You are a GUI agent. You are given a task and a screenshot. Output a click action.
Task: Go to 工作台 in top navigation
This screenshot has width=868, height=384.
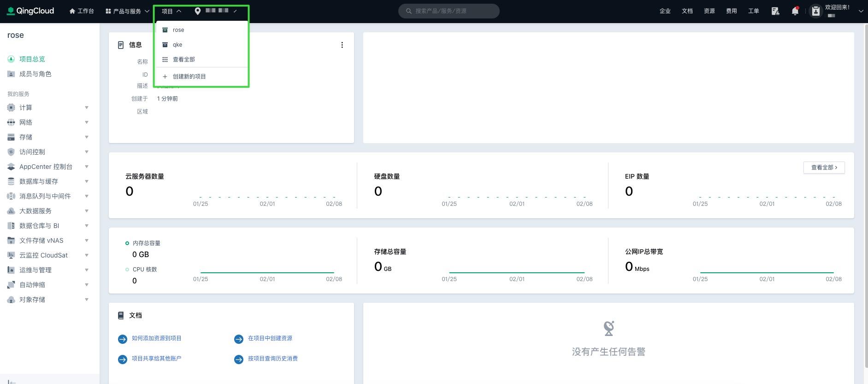pyautogui.click(x=82, y=11)
